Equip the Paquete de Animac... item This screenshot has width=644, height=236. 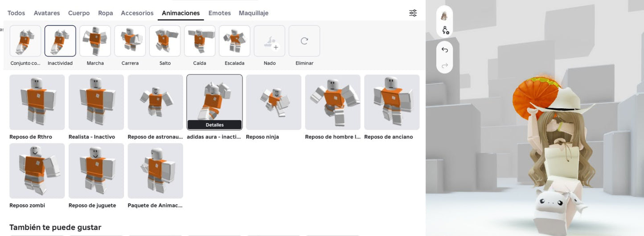pos(156,171)
